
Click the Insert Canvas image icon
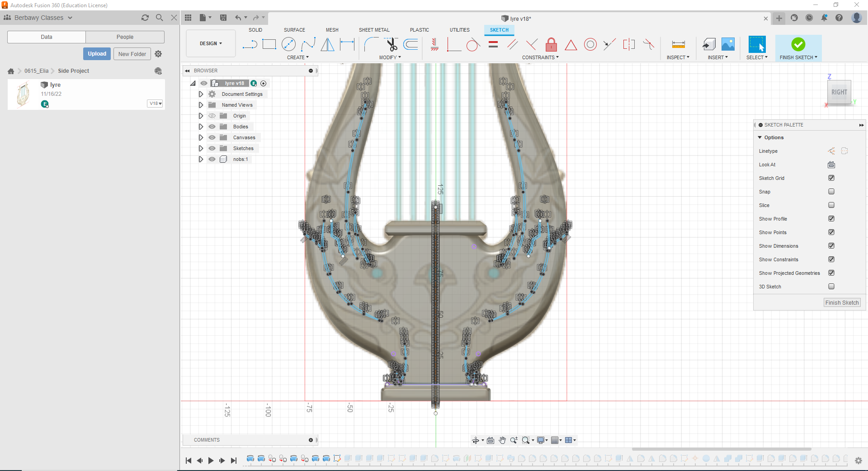point(728,44)
